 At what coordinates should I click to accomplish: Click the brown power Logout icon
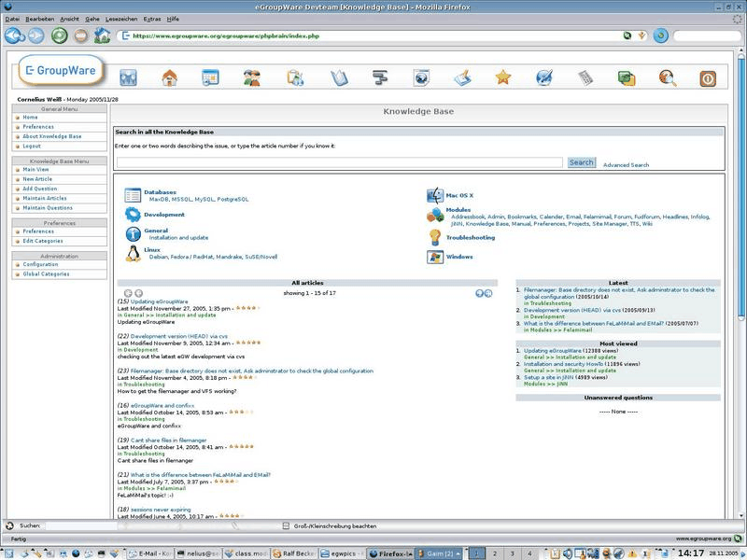point(708,78)
